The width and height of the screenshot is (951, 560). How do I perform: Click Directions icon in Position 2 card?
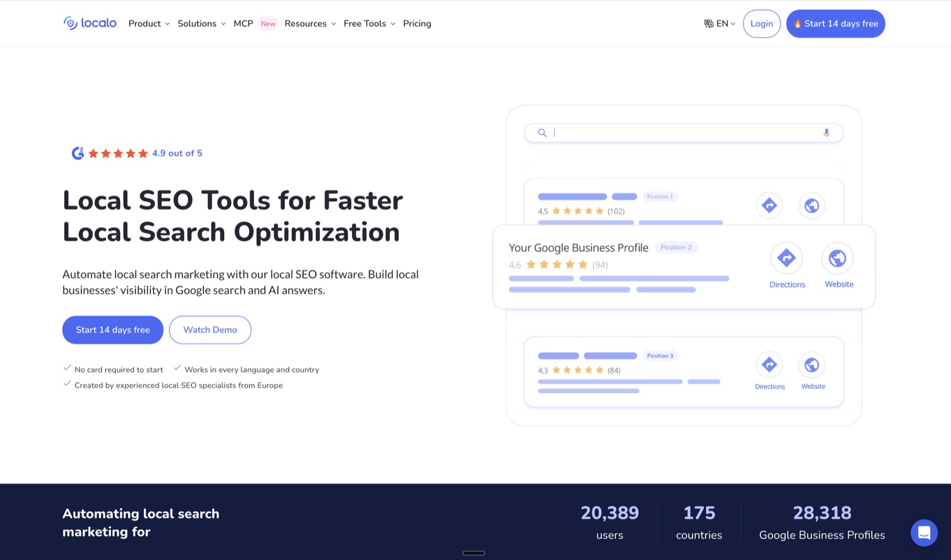786,258
